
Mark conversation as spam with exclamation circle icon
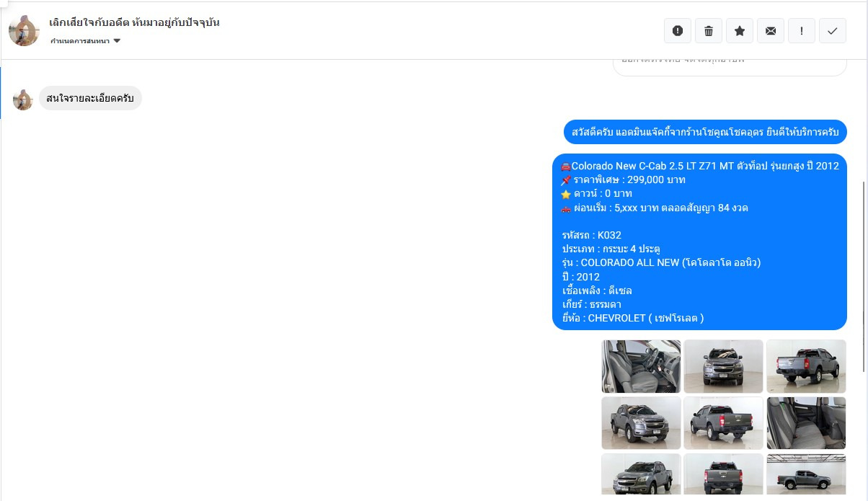(x=678, y=31)
